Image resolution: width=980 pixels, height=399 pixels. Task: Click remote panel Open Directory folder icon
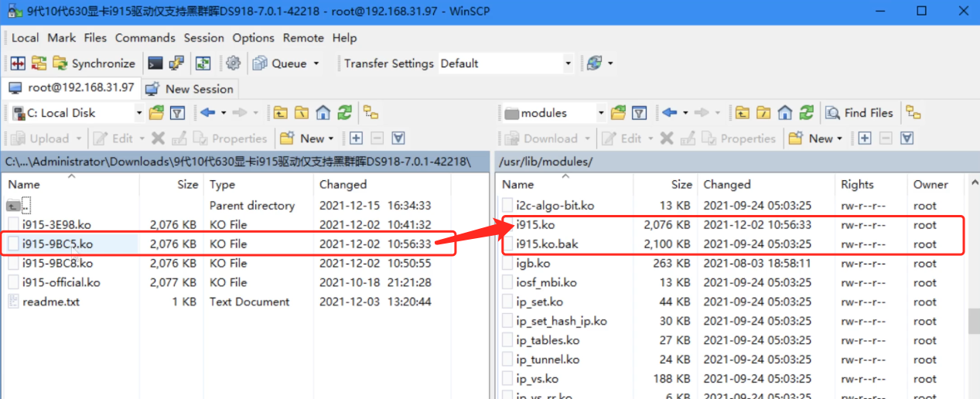[x=619, y=113]
